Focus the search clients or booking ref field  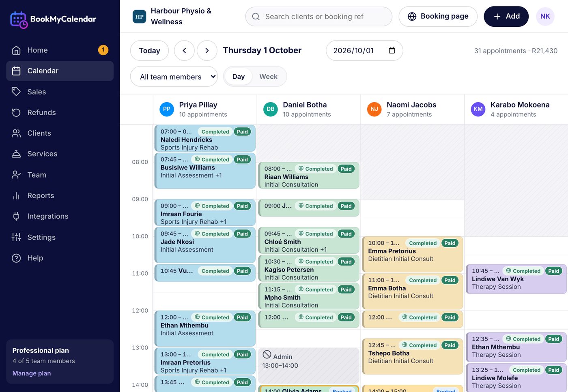pyautogui.click(x=318, y=17)
